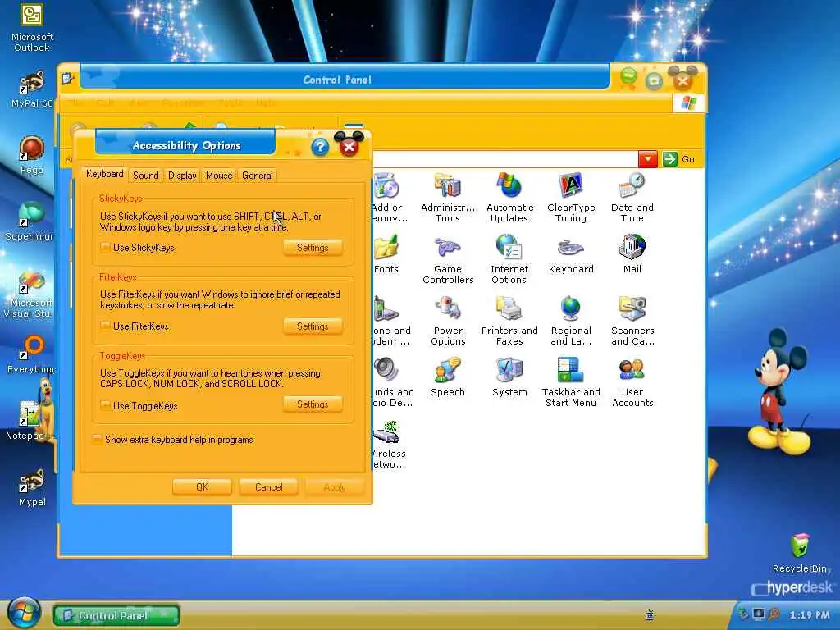The height and width of the screenshot is (630, 840).
Task: Open the Recycle Bin on desktop
Action: pos(799,554)
